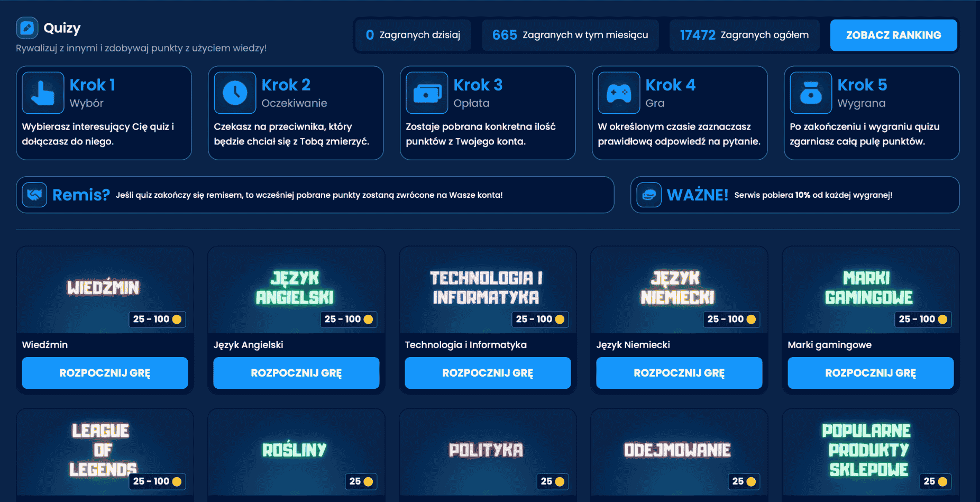Click the 25-100 badge on Język Niemiecki
Screen dimensions: 980x502
click(x=731, y=320)
